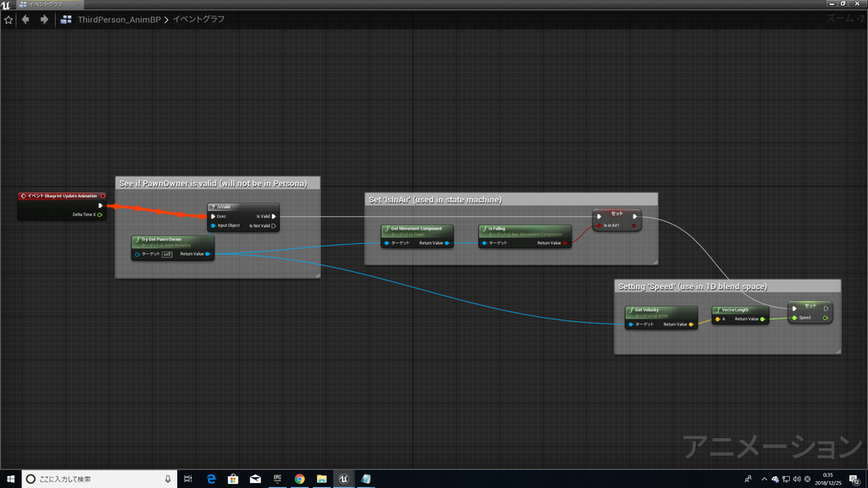Click the red output pin on Is in Air? set node
Viewport: 868px width, 488px height.
(634, 225)
